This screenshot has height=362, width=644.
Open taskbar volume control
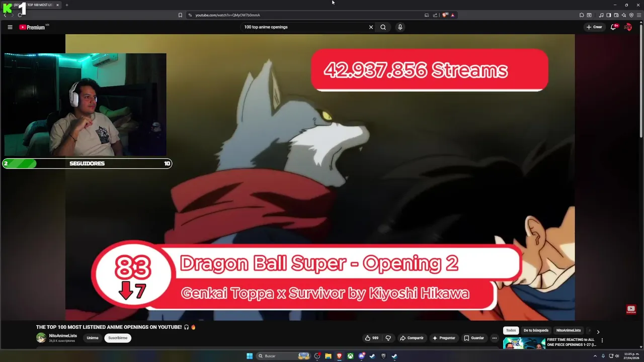(x=617, y=356)
